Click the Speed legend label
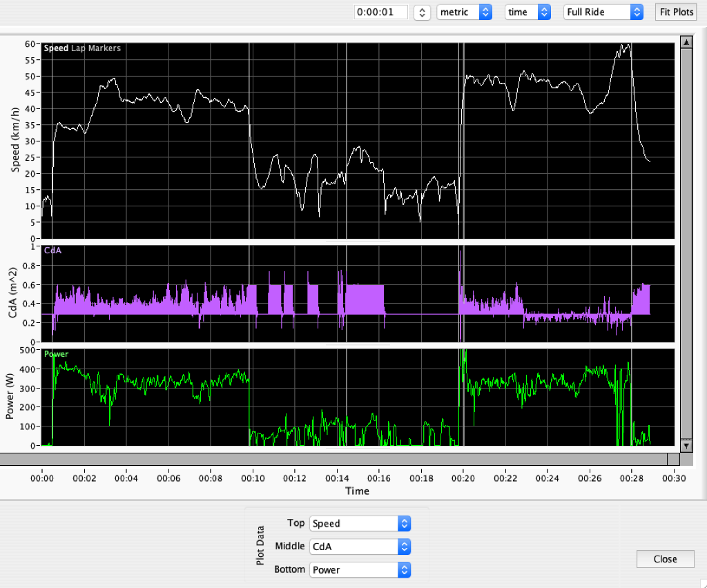 click(x=56, y=48)
